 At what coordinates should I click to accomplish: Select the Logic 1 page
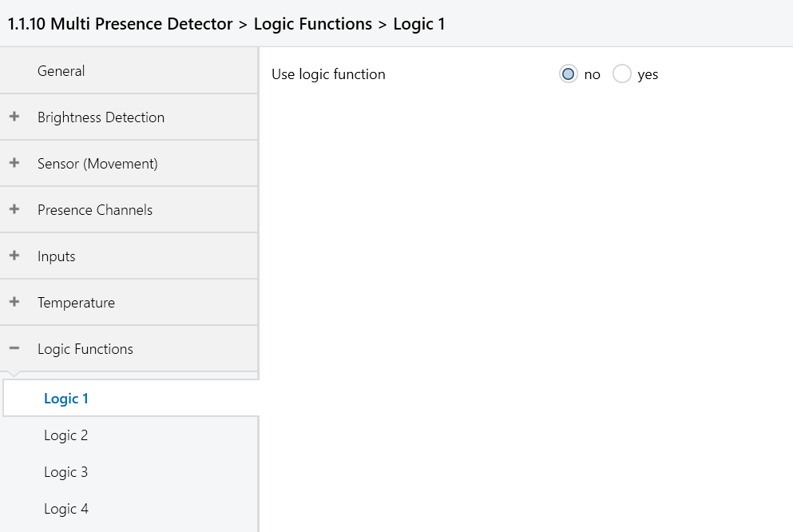131,399
